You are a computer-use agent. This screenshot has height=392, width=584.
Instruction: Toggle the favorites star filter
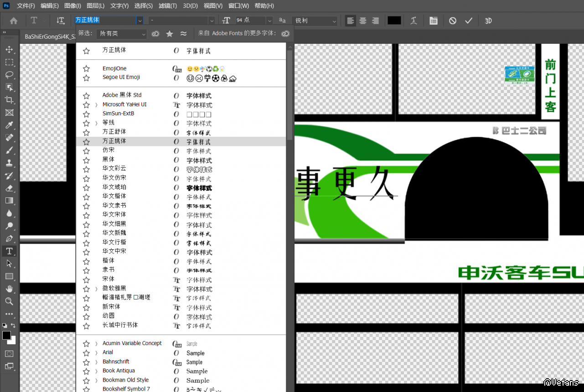coord(170,34)
